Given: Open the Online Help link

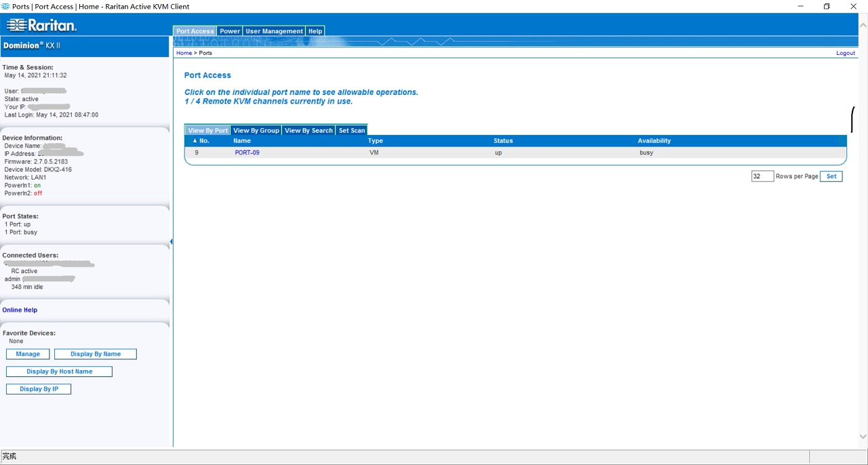Looking at the screenshot, I should click(x=20, y=310).
